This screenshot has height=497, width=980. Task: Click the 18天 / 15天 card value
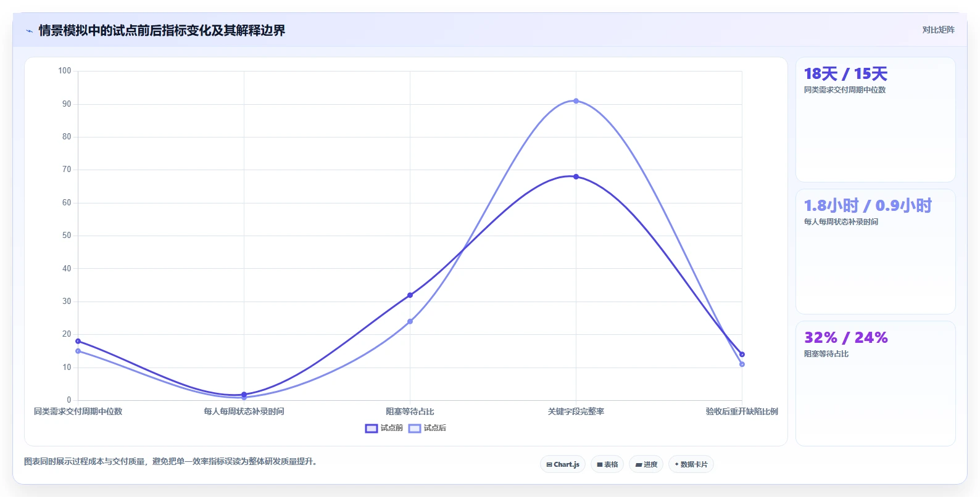coord(845,74)
